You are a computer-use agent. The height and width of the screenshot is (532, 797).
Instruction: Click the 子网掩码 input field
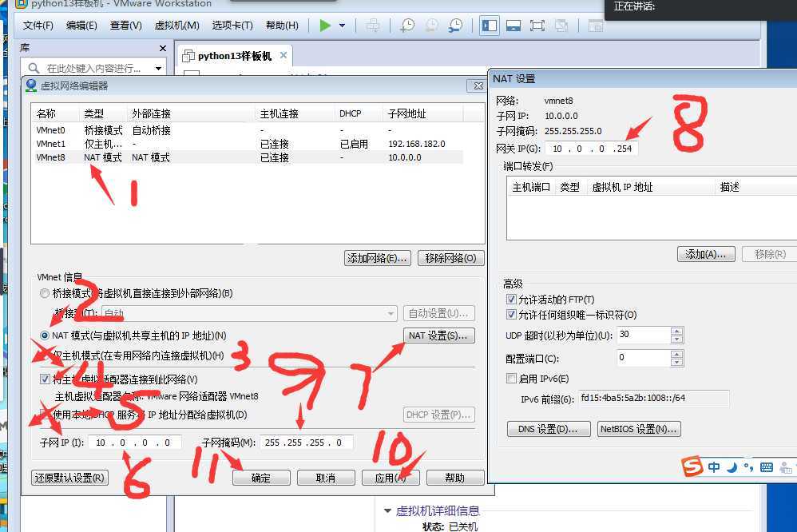(307, 443)
